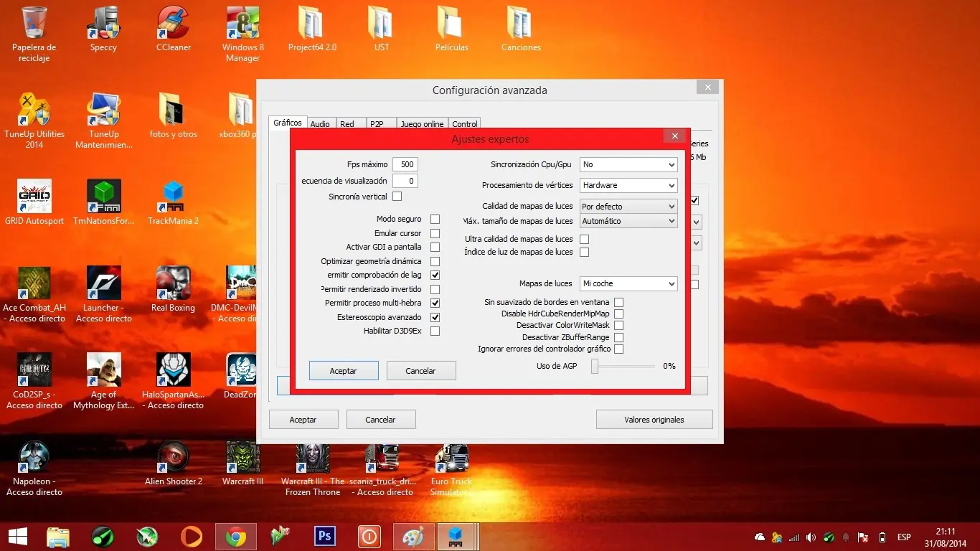This screenshot has height=551, width=980.
Task: Select the Gráficos tab
Action: click(x=288, y=123)
